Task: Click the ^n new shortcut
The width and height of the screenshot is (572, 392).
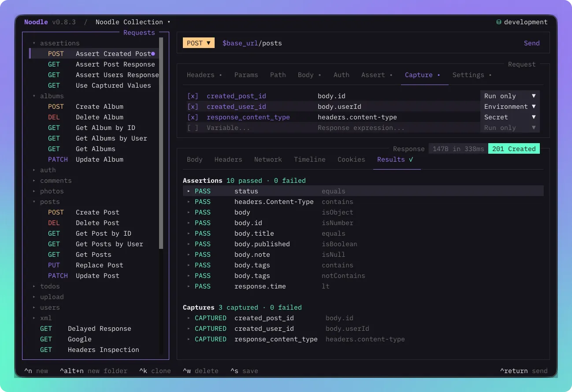Action: pyautogui.click(x=36, y=371)
